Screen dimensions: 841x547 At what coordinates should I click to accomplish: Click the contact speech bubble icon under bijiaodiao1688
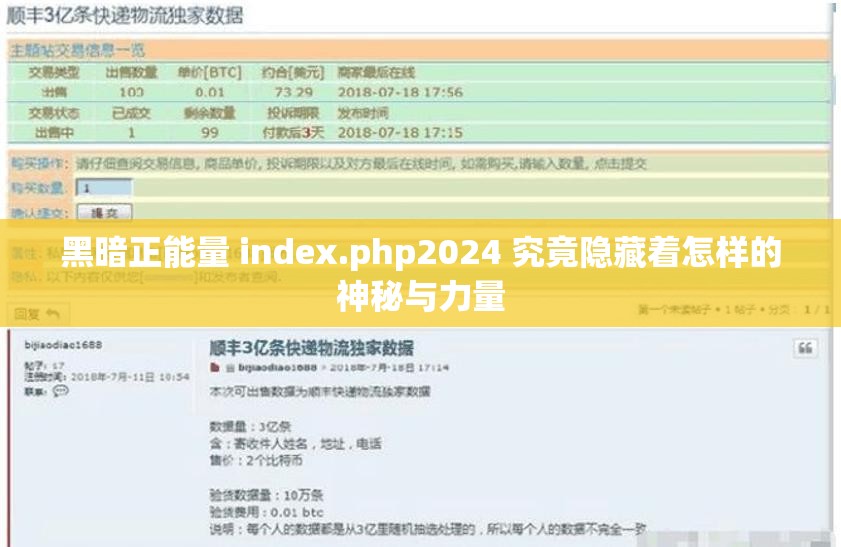(61, 391)
